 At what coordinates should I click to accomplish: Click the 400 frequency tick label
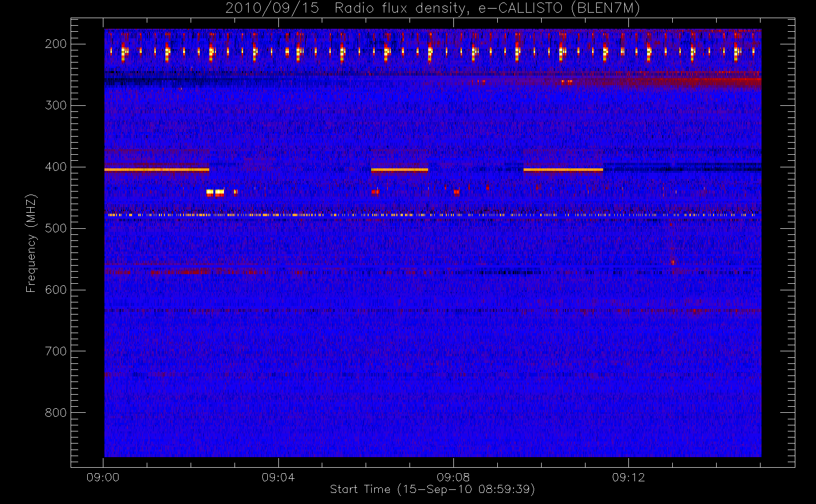(56, 167)
